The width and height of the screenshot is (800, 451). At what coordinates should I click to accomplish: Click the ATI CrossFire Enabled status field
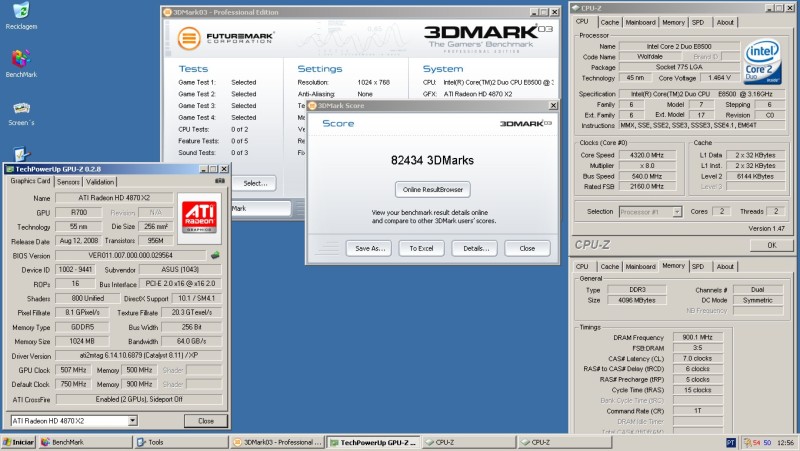[x=139, y=399]
